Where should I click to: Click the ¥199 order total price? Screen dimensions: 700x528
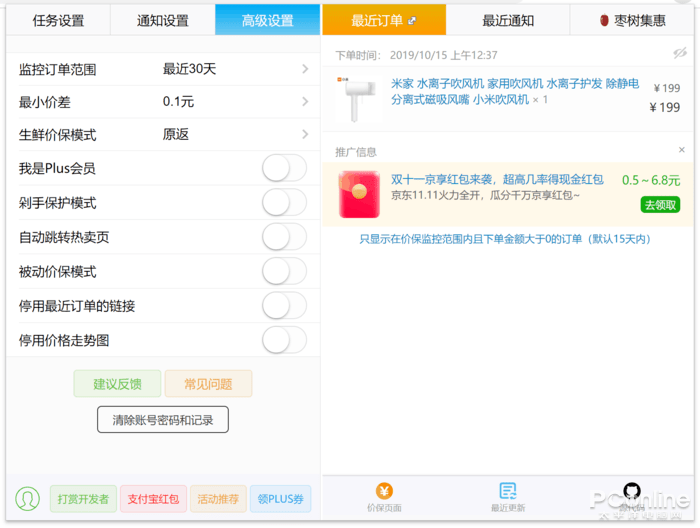pyautogui.click(x=664, y=108)
